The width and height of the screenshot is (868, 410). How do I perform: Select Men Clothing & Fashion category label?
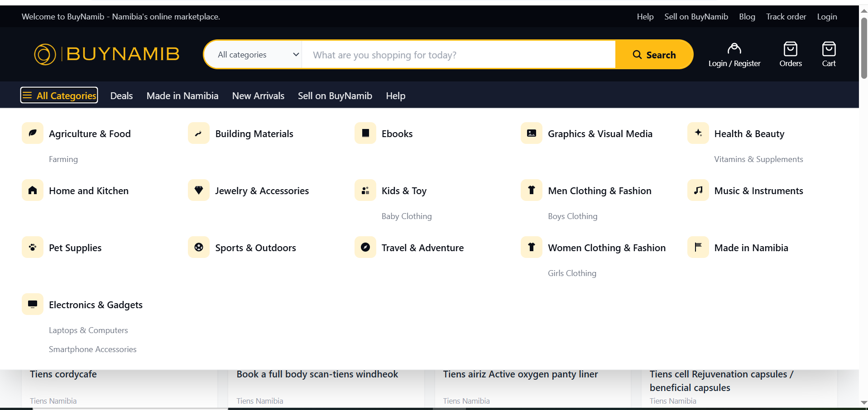click(599, 191)
